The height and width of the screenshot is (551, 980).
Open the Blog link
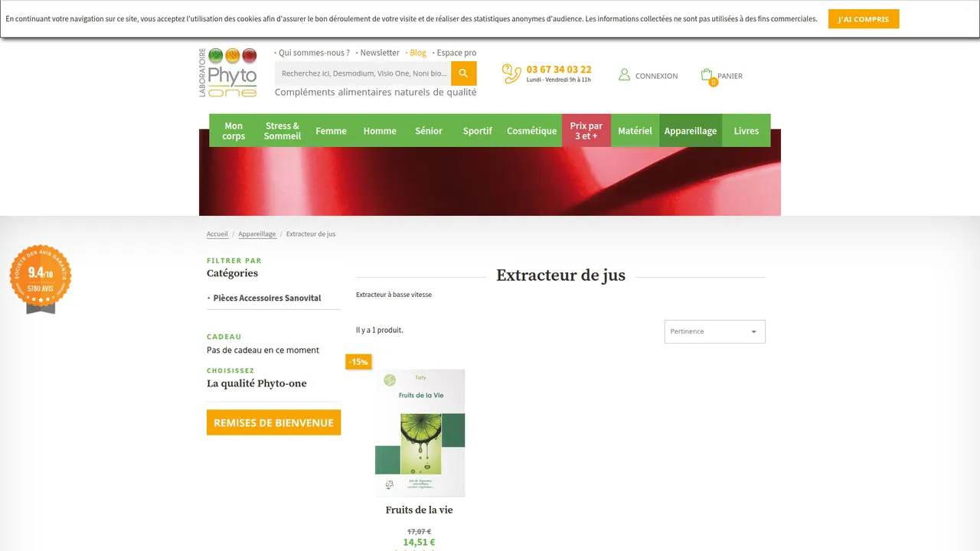[418, 53]
